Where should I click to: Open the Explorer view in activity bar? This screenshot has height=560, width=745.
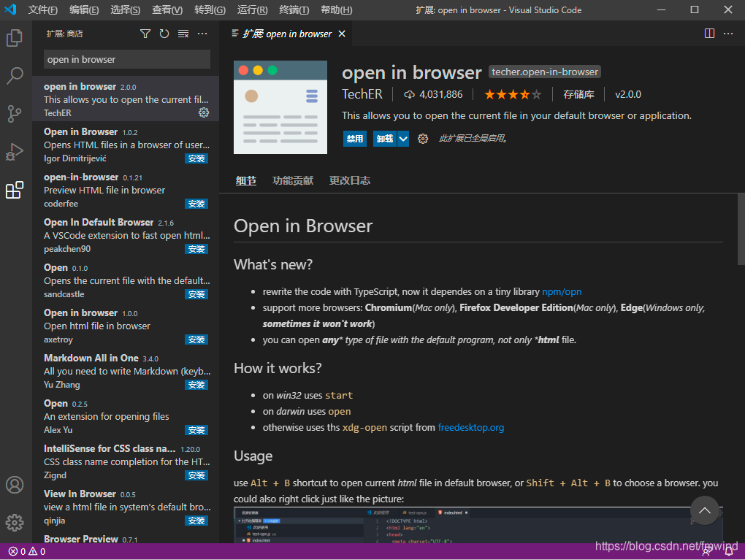click(15, 38)
